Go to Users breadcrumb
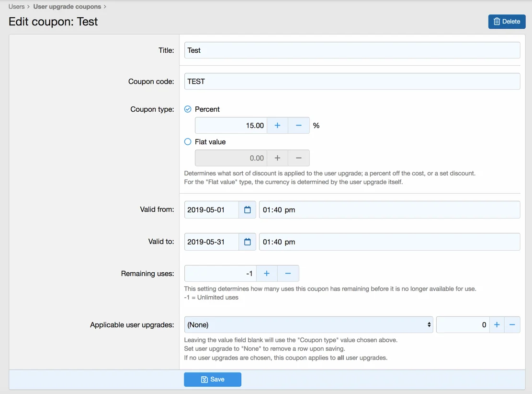 point(16,7)
